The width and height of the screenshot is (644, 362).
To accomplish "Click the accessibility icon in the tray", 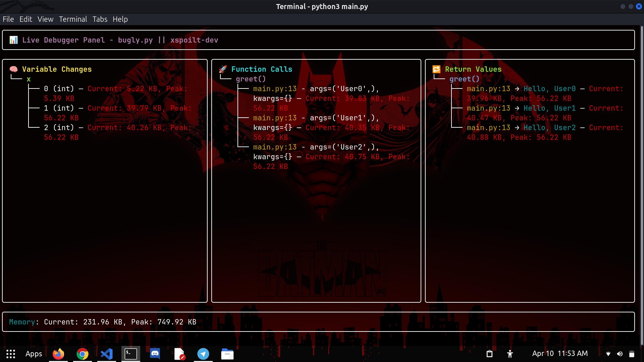I will point(510,354).
